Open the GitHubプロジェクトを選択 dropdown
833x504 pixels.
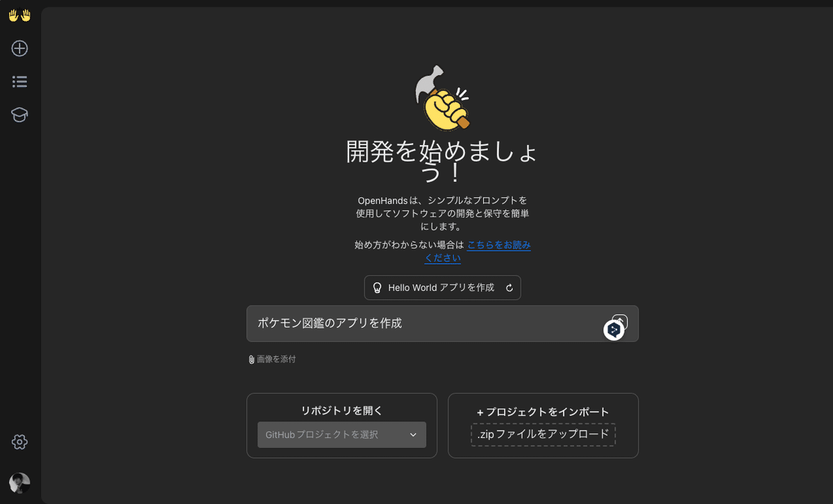342,435
